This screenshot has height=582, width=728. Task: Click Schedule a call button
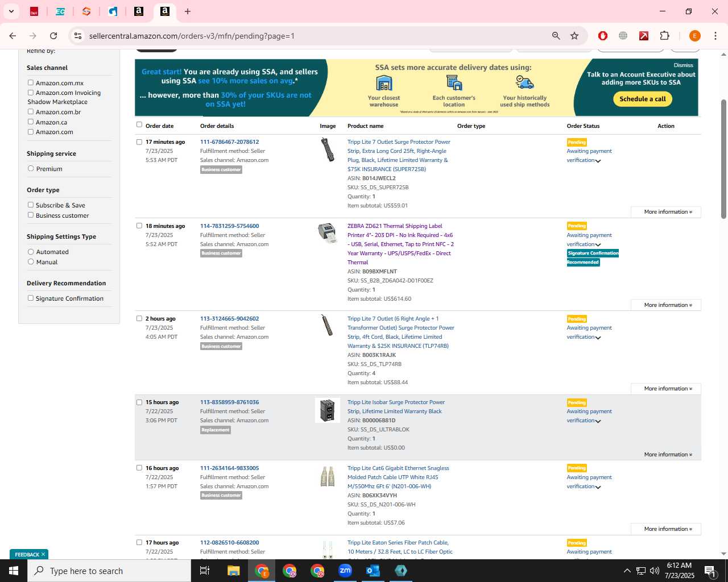pos(643,99)
